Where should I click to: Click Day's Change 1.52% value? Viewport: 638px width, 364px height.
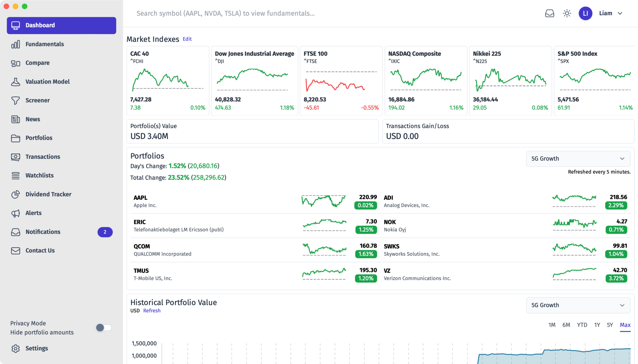click(177, 166)
